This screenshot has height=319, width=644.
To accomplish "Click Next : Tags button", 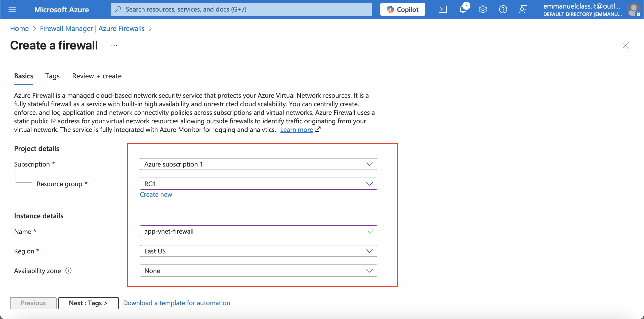I will click(88, 303).
